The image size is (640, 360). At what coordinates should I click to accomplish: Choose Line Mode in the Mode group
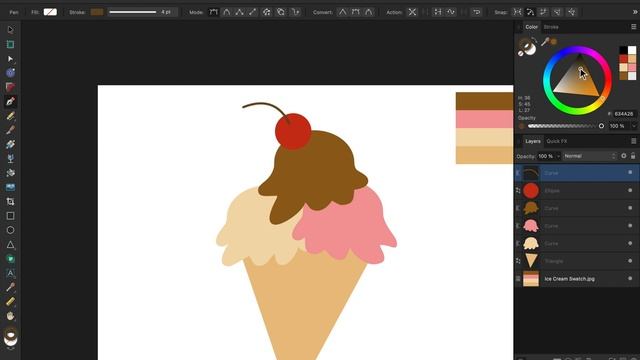tap(253, 12)
